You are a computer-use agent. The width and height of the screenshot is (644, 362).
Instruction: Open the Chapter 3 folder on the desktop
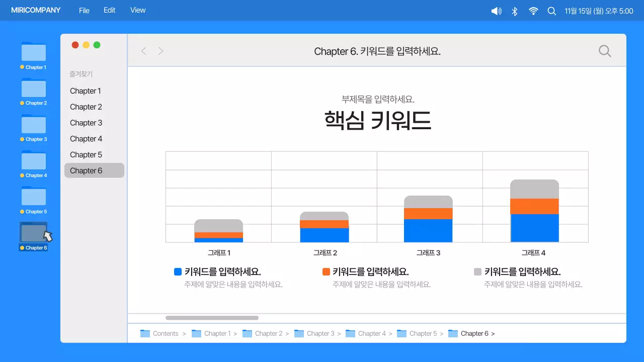(x=33, y=126)
